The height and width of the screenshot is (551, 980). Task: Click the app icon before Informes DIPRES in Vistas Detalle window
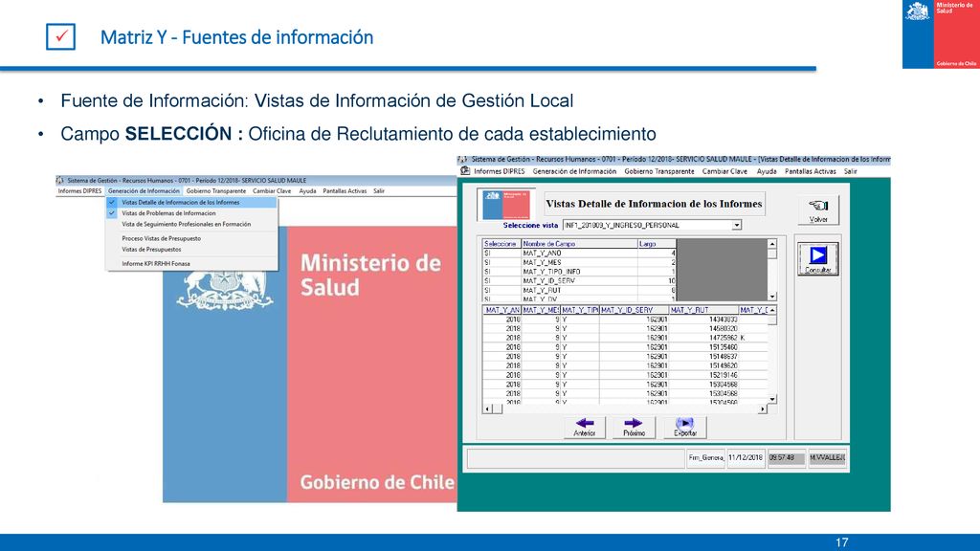tap(465, 171)
